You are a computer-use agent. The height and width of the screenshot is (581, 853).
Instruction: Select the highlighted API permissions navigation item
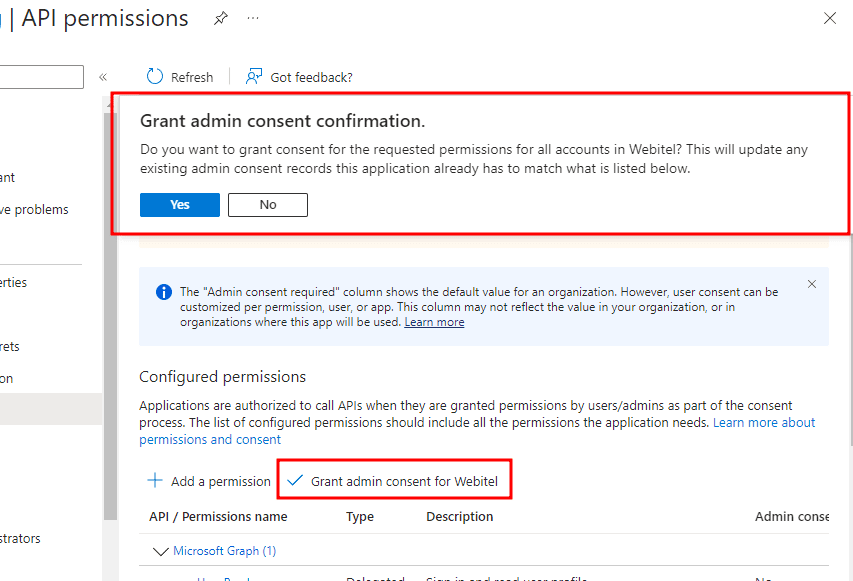click(x=51, y=409)
